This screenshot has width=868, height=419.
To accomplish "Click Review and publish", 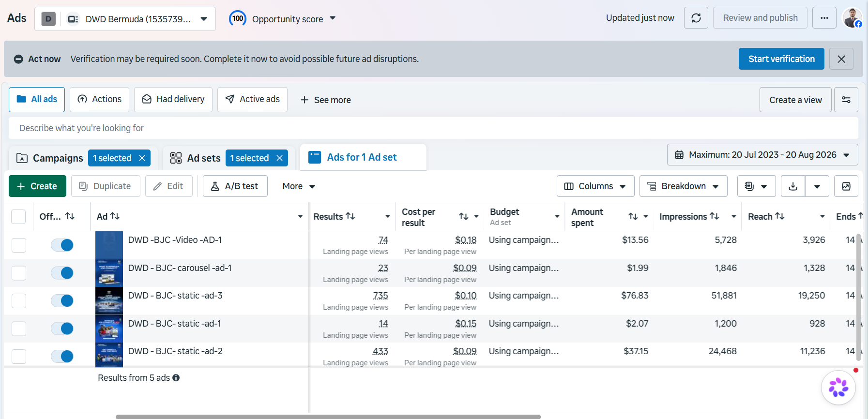I will coord(760,18).
